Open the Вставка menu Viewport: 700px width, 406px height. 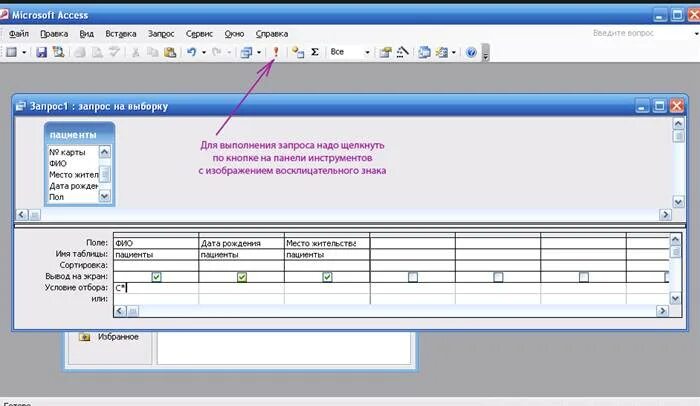tap(121, 33)
